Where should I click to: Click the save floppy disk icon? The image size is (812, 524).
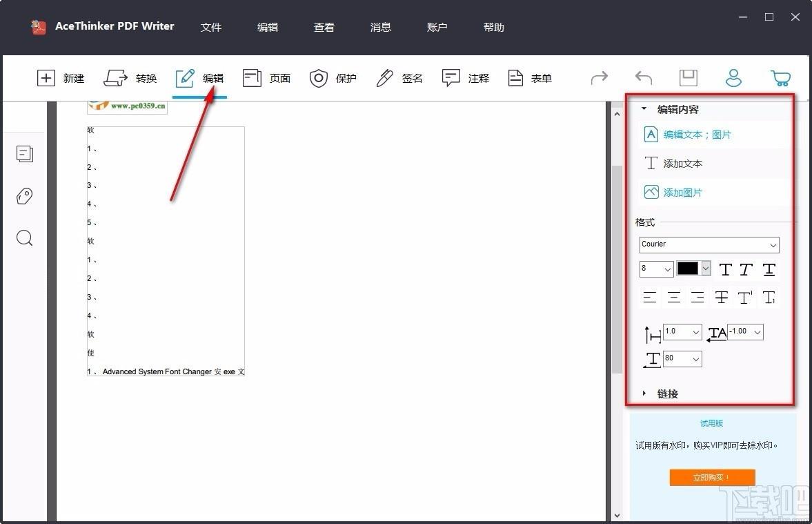(x=689, y=78)
